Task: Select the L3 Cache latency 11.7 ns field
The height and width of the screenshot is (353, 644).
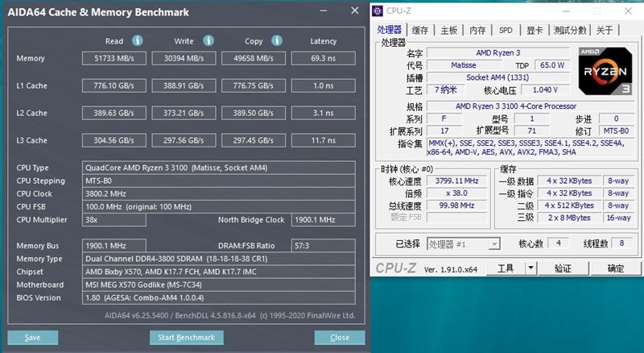Action: pos(324,140)
